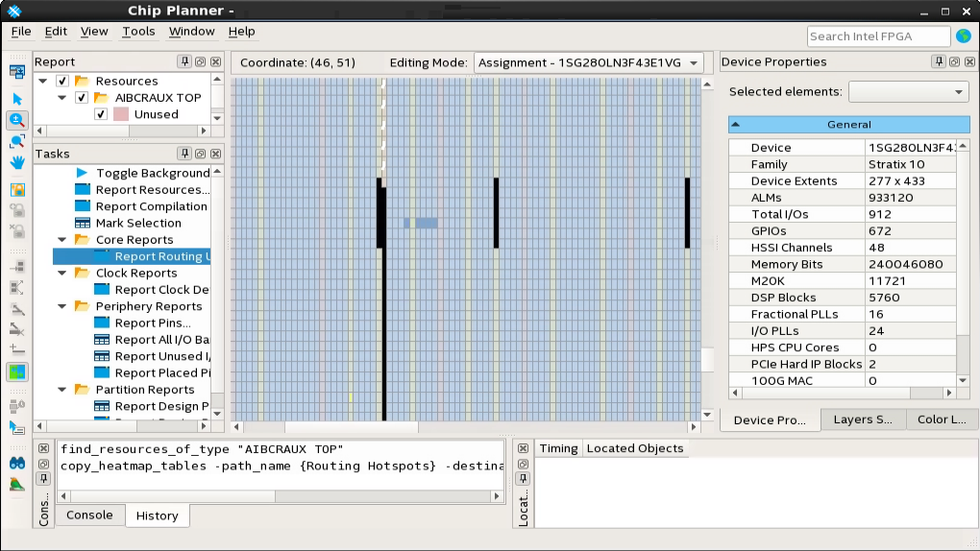
Task: Pin the Device Properties panel
Action: coord(939,61)
